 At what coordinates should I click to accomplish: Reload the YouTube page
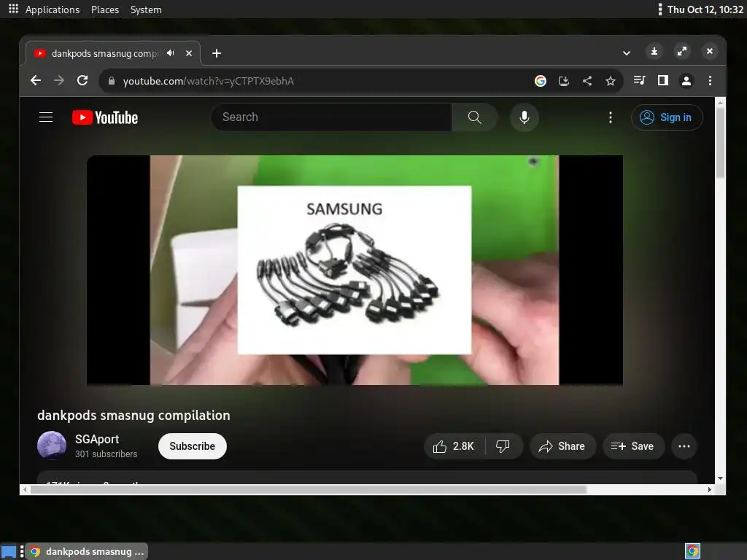click(x=82, y=80)
